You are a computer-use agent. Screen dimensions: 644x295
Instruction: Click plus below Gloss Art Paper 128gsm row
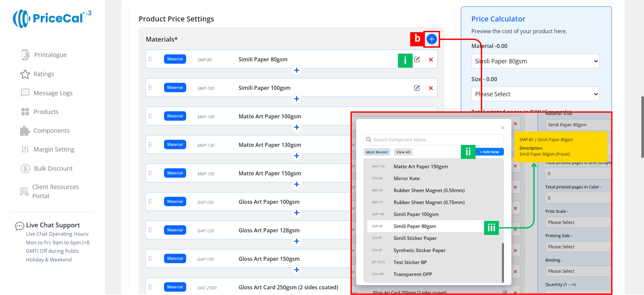tap(297, 241)
